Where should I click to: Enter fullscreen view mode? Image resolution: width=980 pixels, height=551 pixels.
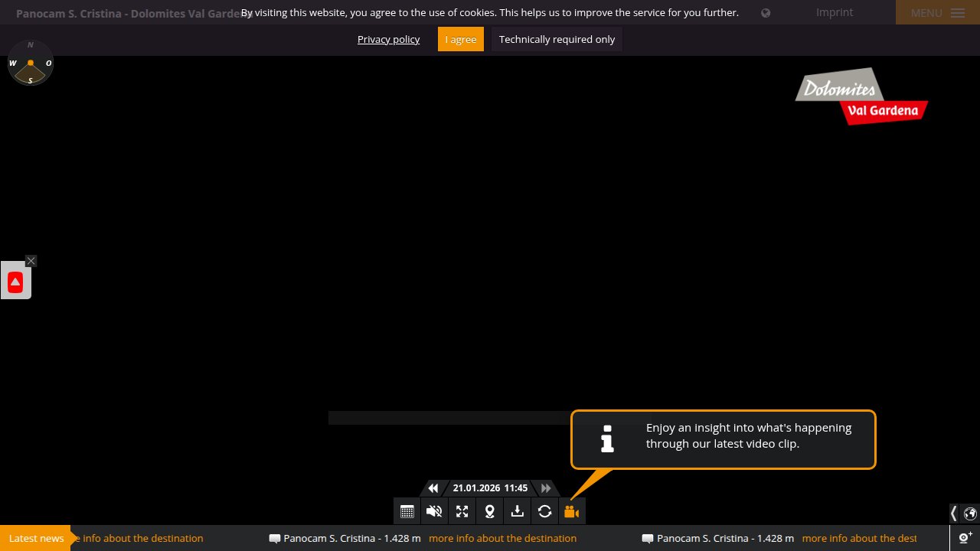coord(462,511)
